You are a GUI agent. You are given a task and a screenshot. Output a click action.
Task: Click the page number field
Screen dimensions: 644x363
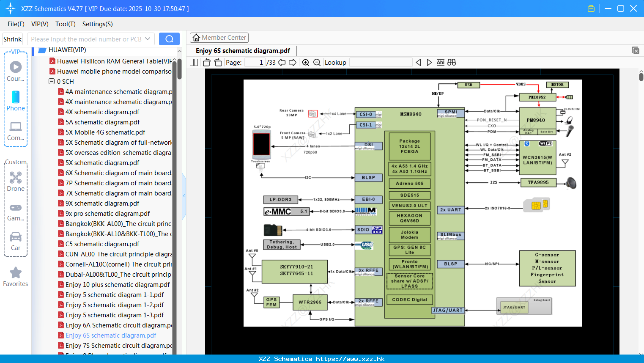pos(255,62)
